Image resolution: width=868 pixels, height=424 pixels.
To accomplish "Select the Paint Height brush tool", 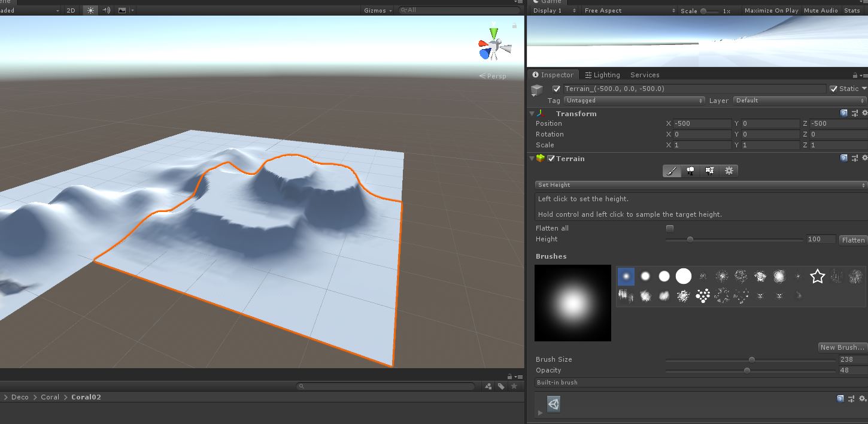I will click(672, 171).
